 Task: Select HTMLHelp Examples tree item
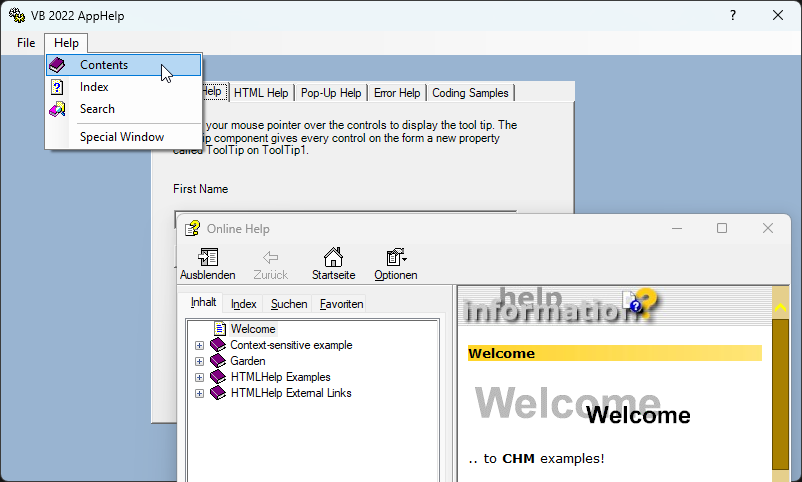280,377
